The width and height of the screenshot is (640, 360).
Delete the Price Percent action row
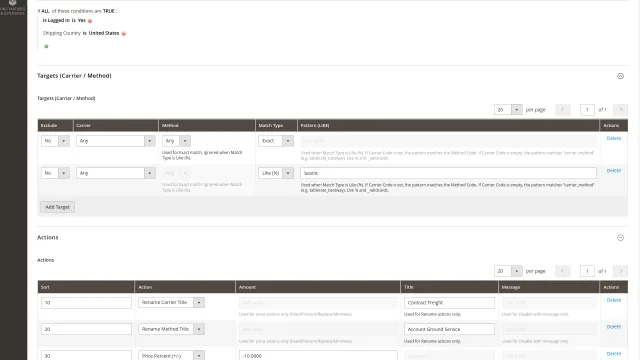613,354
